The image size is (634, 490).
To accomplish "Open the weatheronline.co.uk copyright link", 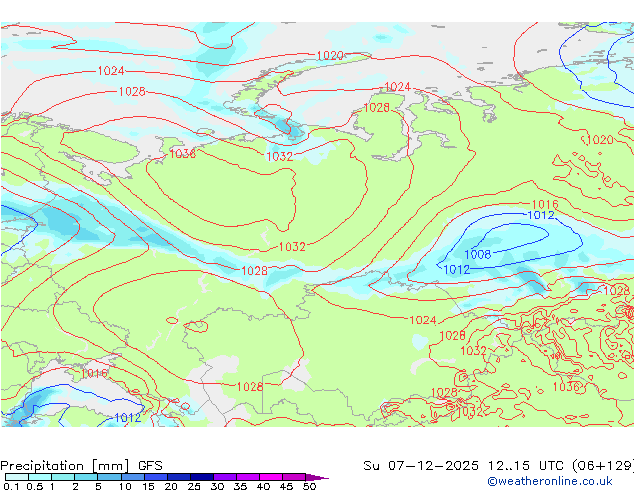I will 550,481.
